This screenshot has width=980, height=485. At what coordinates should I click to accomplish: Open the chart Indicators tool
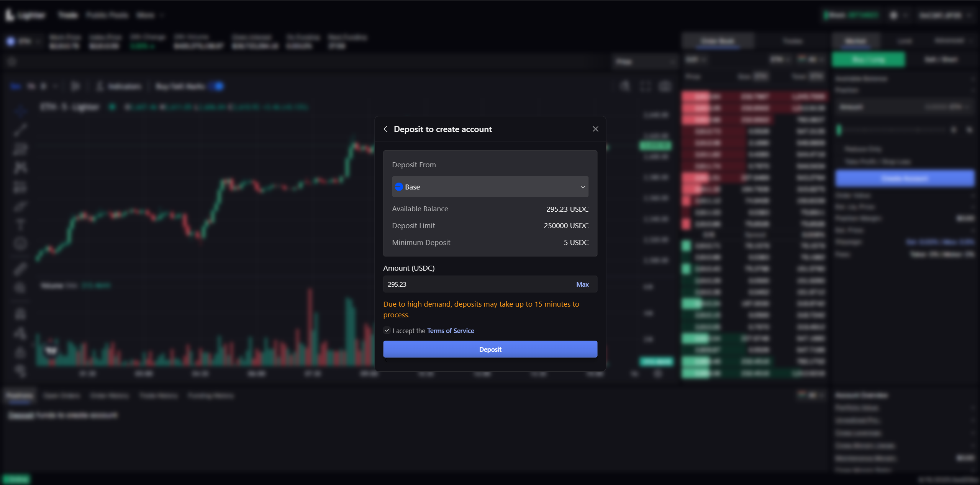click(x=119, y=87)
